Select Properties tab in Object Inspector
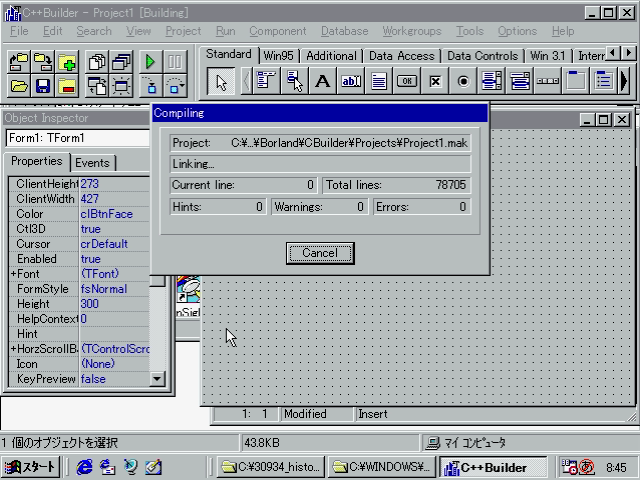This screenshot has height=480, width=640. point(37,161)
